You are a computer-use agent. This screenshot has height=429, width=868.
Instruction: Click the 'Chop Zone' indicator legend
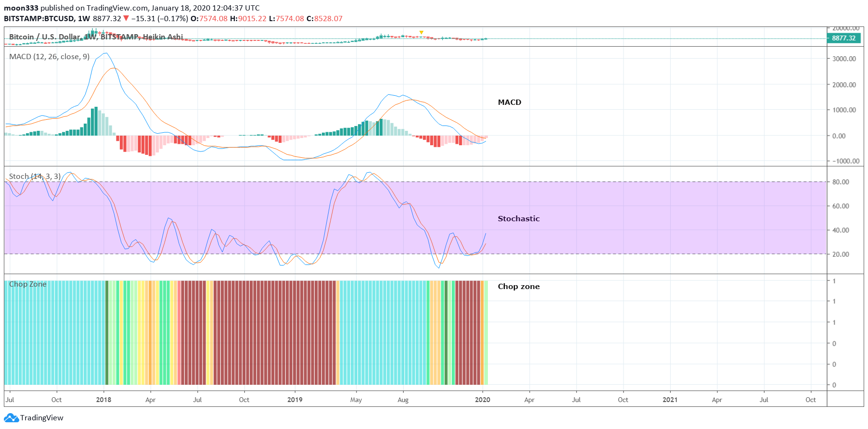[x=28, y=284]
